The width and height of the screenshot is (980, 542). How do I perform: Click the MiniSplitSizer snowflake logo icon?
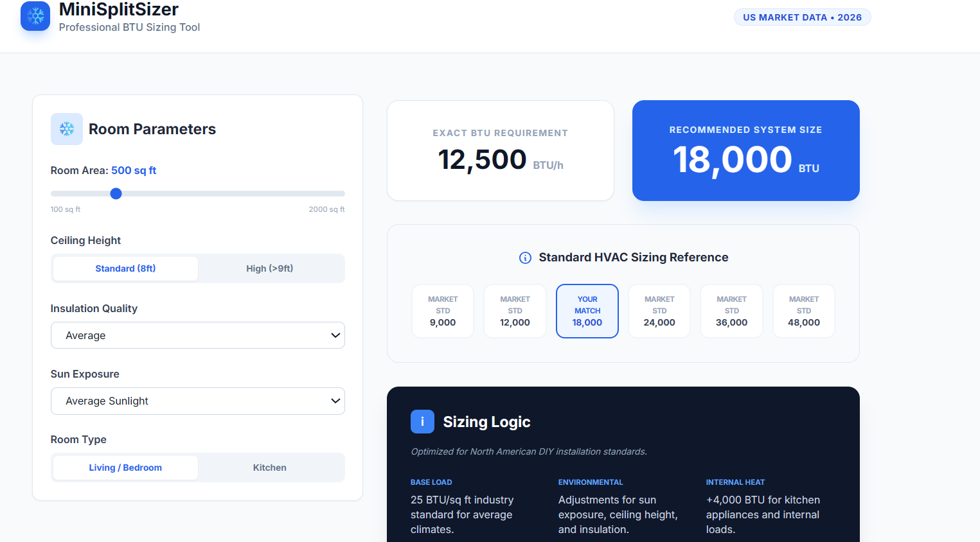click(35, 16)
